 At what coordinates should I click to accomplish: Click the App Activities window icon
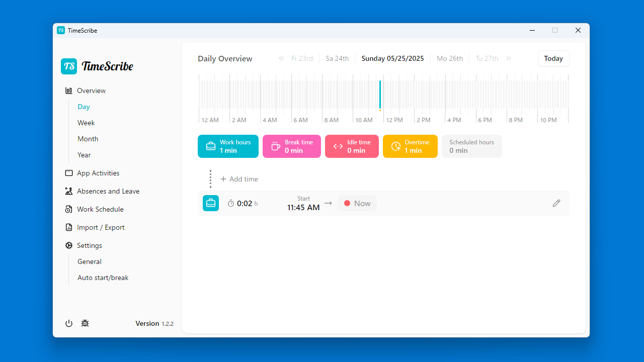[x=69, y=173]
